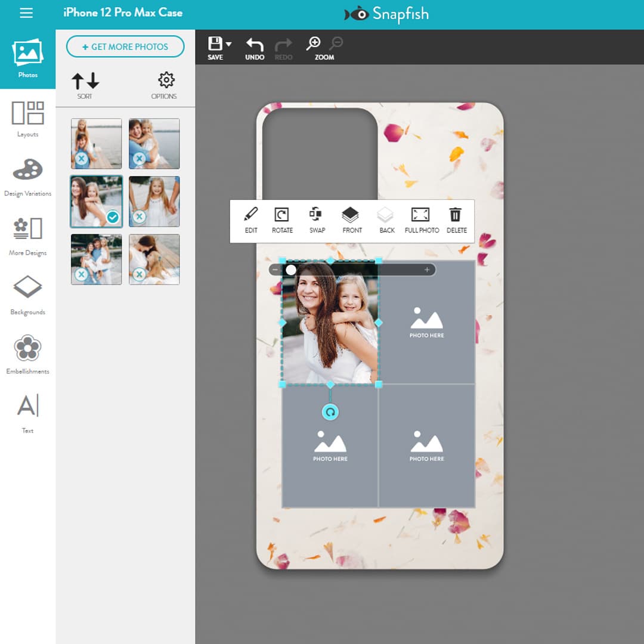Click the Get More Photos button

(125, 47)
